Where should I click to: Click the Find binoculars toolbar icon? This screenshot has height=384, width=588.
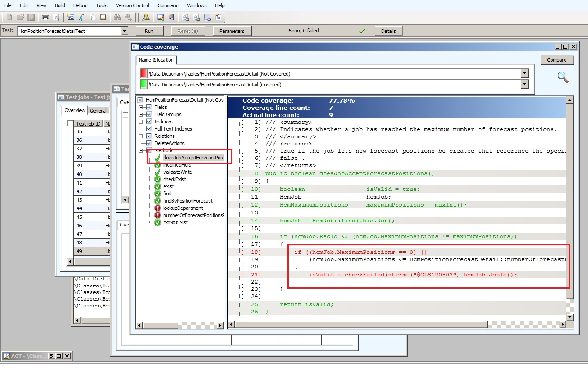(117, 18)
